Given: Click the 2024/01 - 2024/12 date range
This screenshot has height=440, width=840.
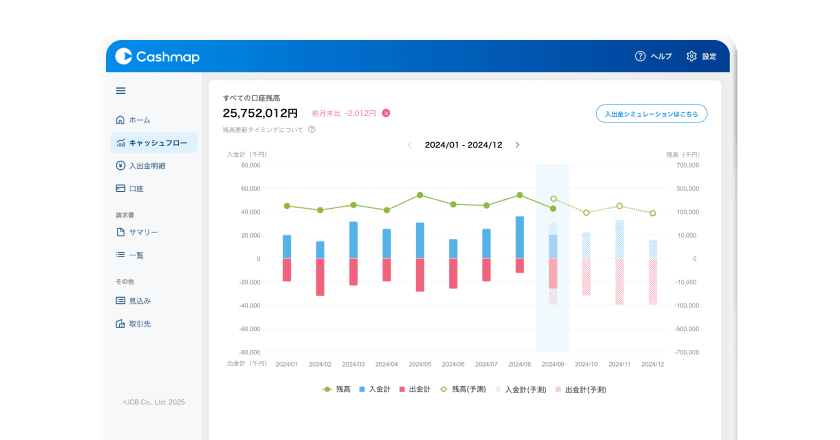Looking at the screenshot, I should (463, 145).
